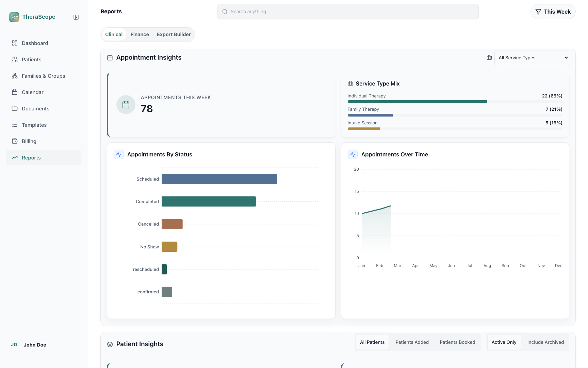The image size is (588, 368).
Task: Click the Reports trending icon
Action: pyautogui.click(x=15, y=157)
